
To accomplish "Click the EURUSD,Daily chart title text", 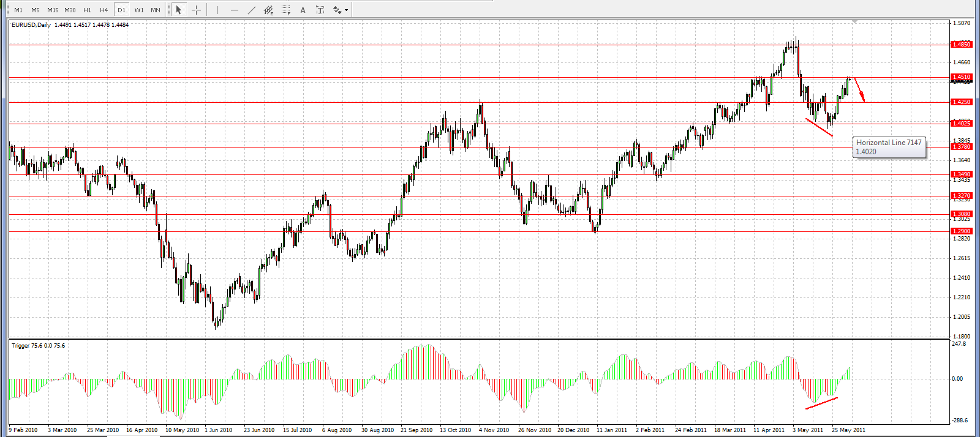I will tap(31, 25).
